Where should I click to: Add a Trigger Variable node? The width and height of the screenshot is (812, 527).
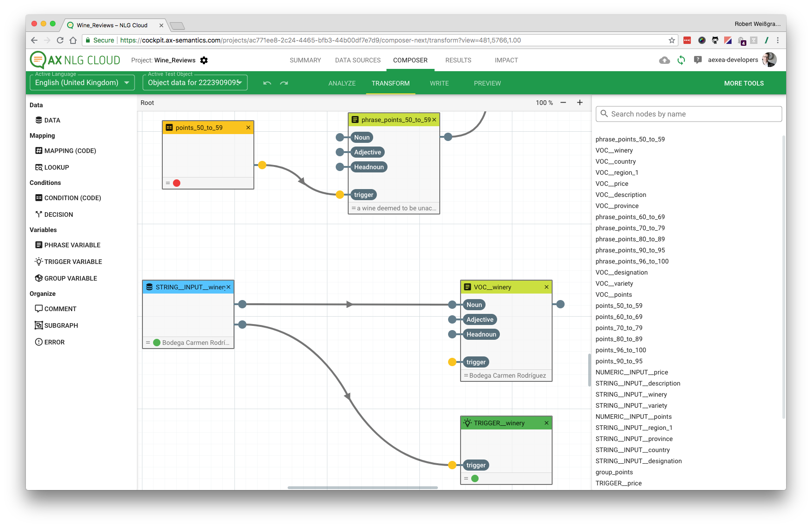(x=73, y=262)
